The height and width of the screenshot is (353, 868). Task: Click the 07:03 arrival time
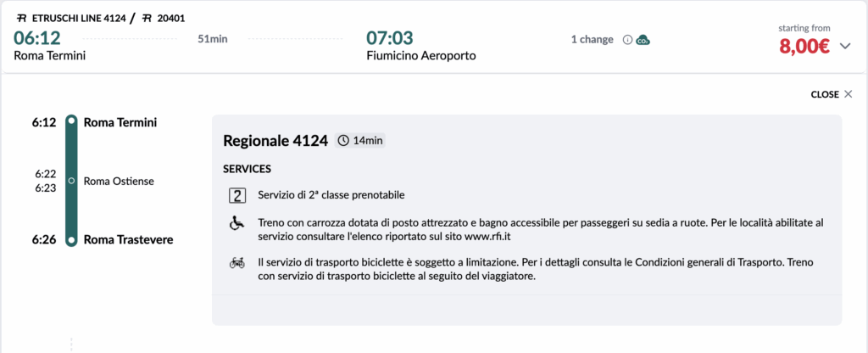(x=390, y=38)
